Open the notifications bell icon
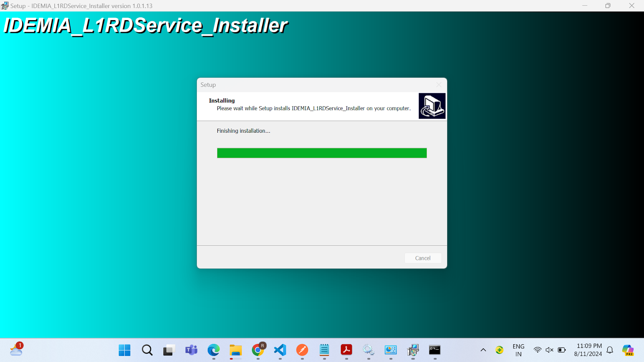This screenshot has width=644, height=362. (x=610, y=350)
